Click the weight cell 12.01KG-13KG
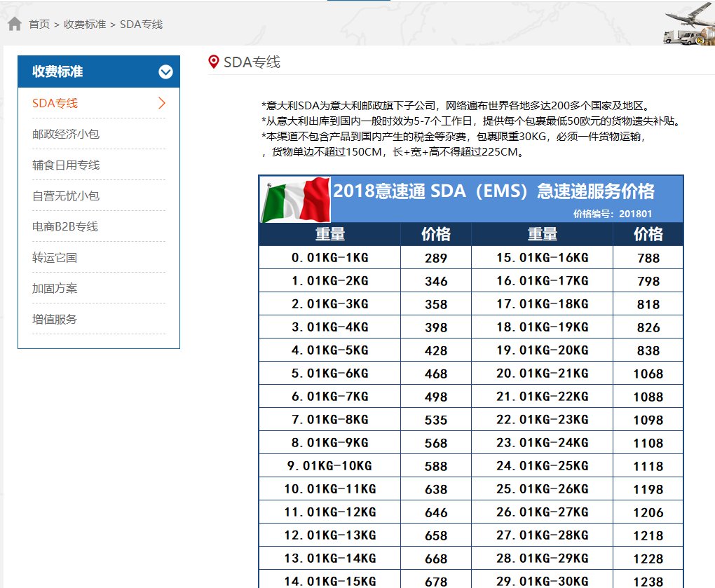The height and width of the screenshot is (588, 715). pyautogui.click(x=330, y=535)
